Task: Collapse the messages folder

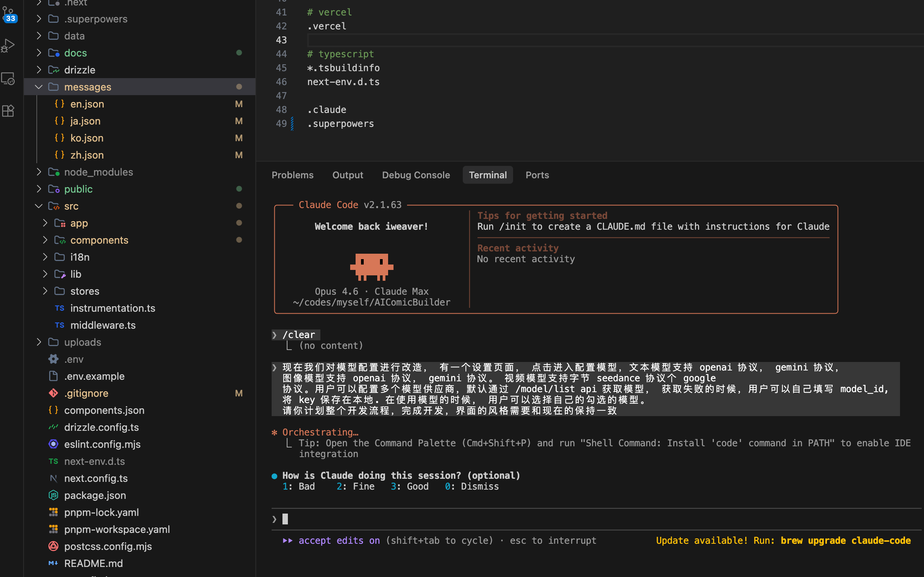Action: (x=39, y=87)
